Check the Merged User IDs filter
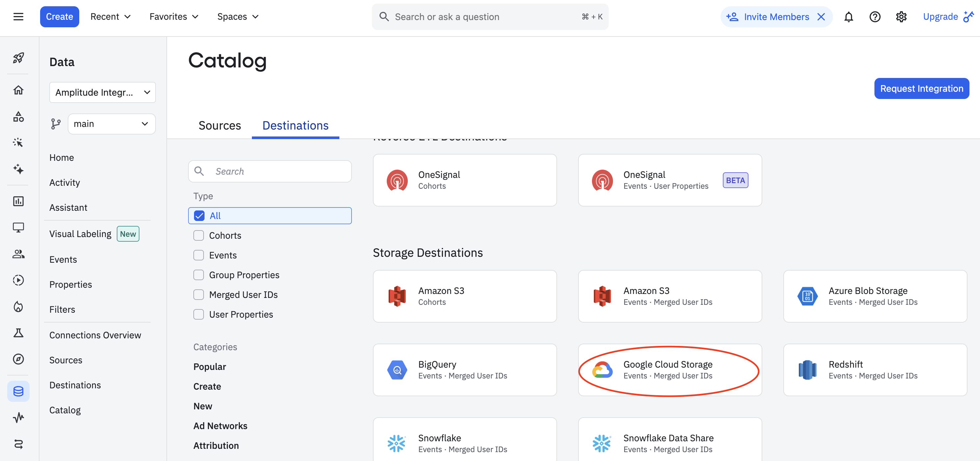The height and width of the screenshot is (461, 980). click(199, 295)
